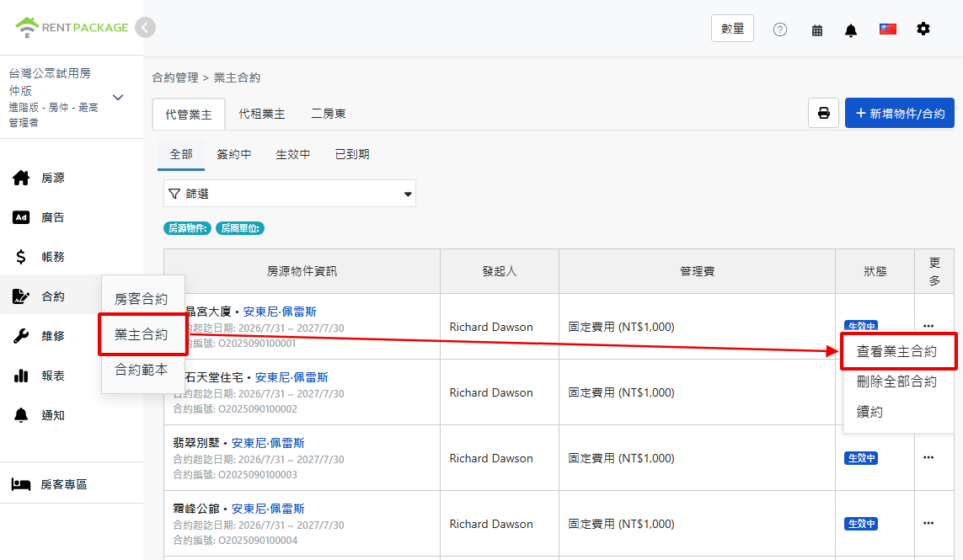Click the 狀態 column header
The image size is (963, 560).
(x=875, y=271)
